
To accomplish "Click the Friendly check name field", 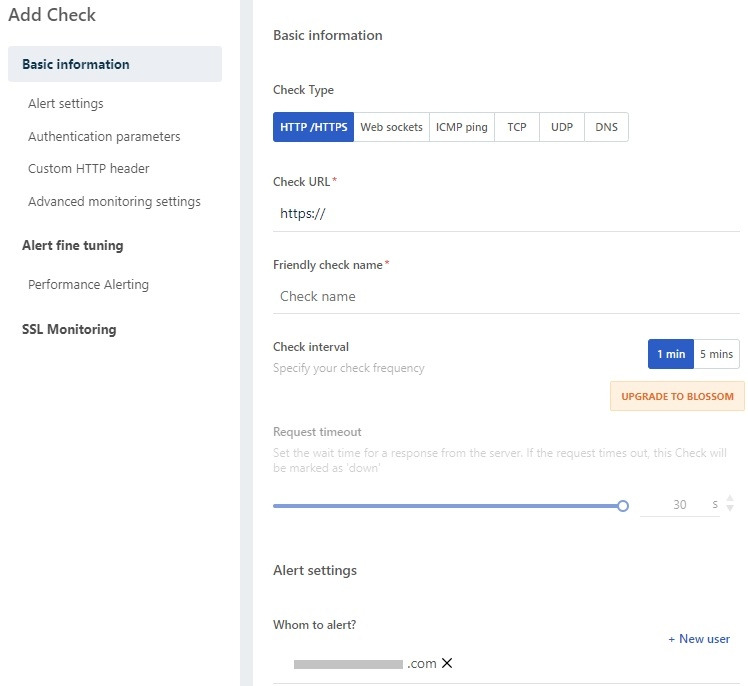I will tap(506, 296).
